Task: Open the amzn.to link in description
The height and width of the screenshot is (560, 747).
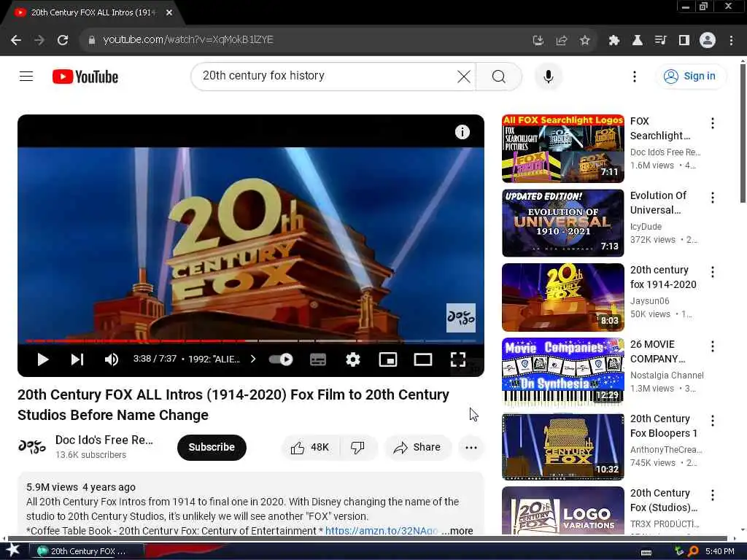Action: click(x=381, y=531)
